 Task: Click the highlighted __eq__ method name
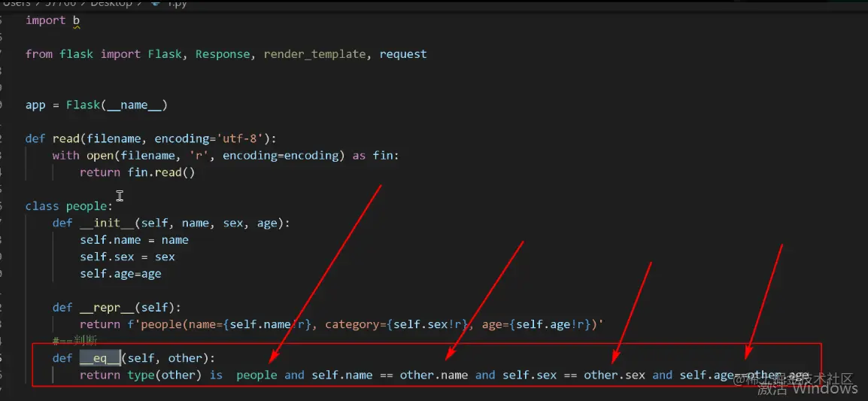99,359
